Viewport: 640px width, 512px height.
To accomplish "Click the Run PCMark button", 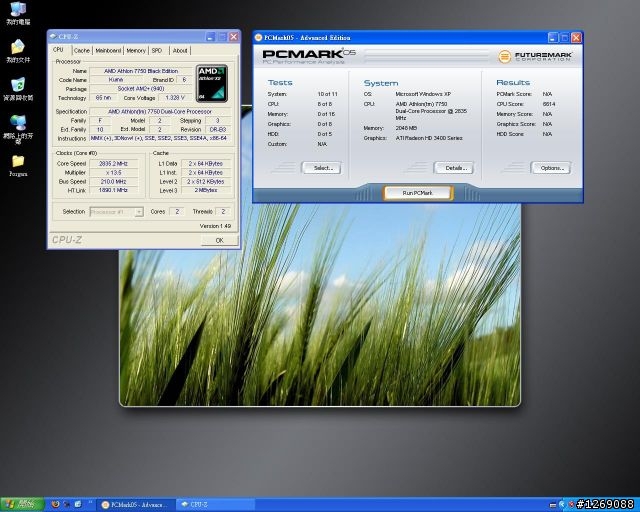I will [418, 193].
